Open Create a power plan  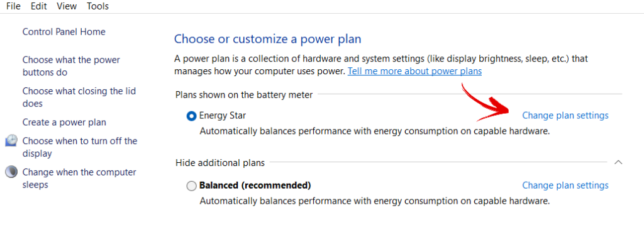click(x=64, y=123)
